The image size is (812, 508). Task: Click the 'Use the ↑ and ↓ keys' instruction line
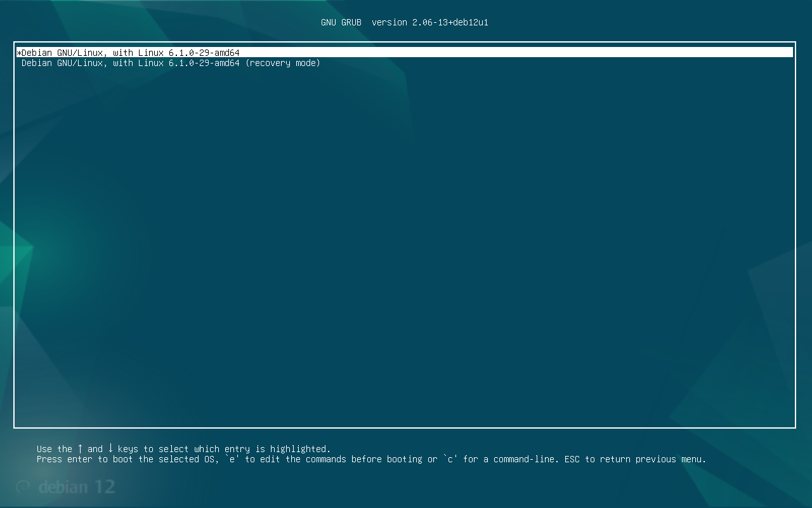tap(184, 449)
